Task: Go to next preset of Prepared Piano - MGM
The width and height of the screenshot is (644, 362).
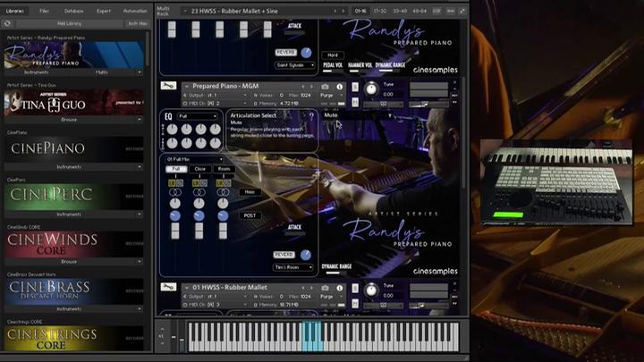Action: [311, 87]
